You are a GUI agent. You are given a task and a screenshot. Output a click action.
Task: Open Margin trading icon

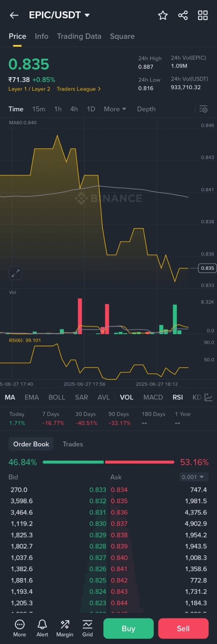pos(65,628)
